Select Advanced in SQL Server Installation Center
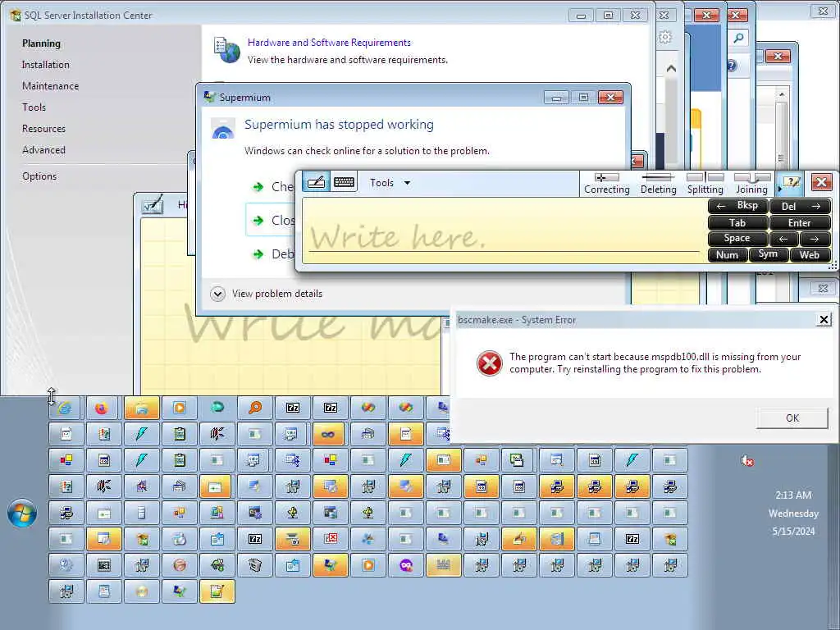This screenshot has height=630, width=840. tap(43, 151)
